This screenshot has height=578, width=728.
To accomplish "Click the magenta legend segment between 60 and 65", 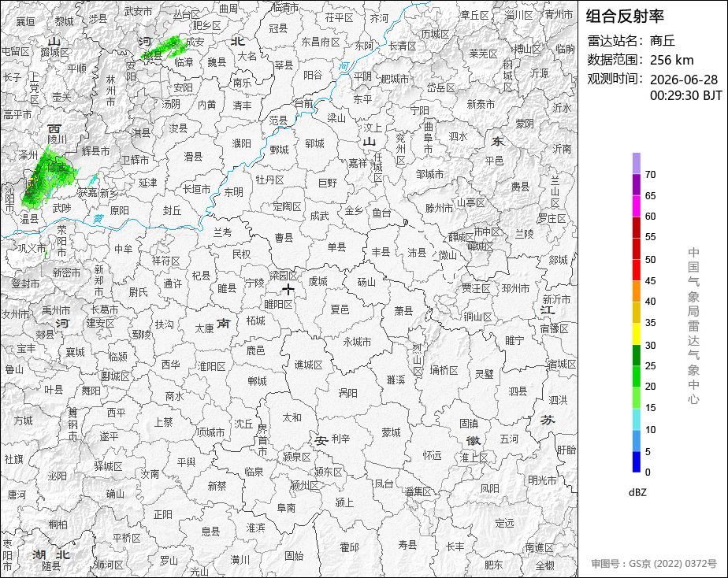I will click(637, 206).
